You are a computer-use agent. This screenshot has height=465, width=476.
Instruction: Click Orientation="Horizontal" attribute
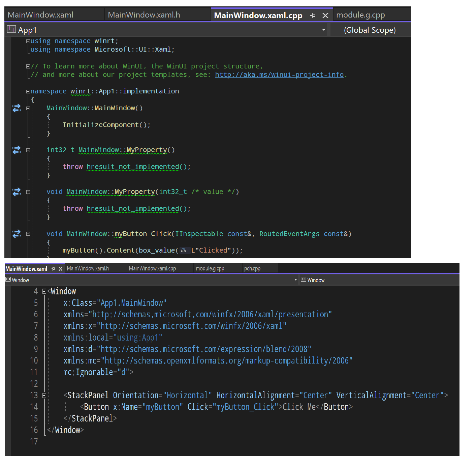click(162, 396)
